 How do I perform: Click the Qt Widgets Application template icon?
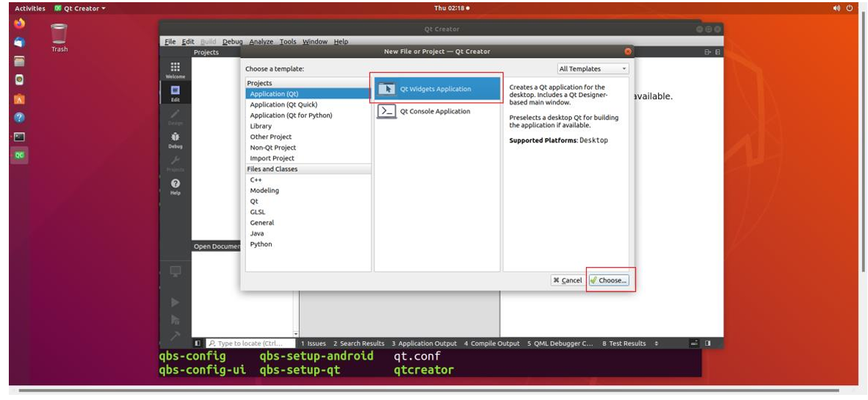click(x=387, y=89)
